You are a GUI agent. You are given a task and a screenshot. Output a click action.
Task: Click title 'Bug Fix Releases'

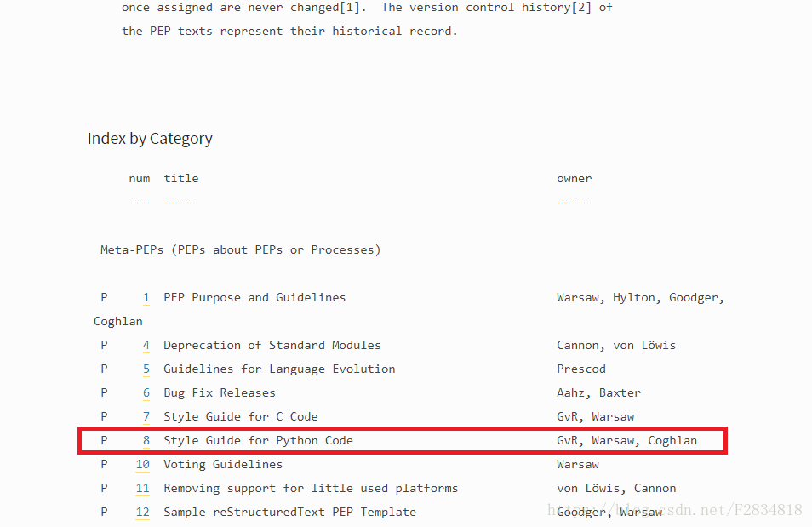coord(219,392)
